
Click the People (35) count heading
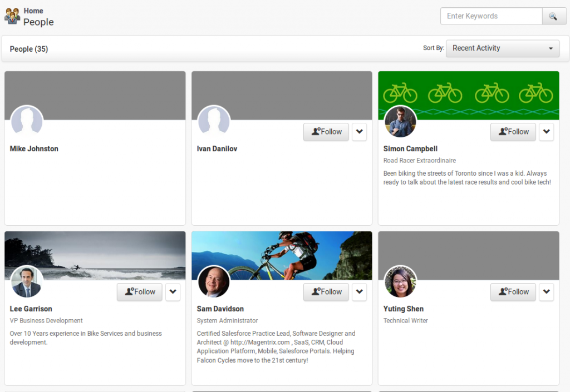pyautogui.click(x=29, y=49)
